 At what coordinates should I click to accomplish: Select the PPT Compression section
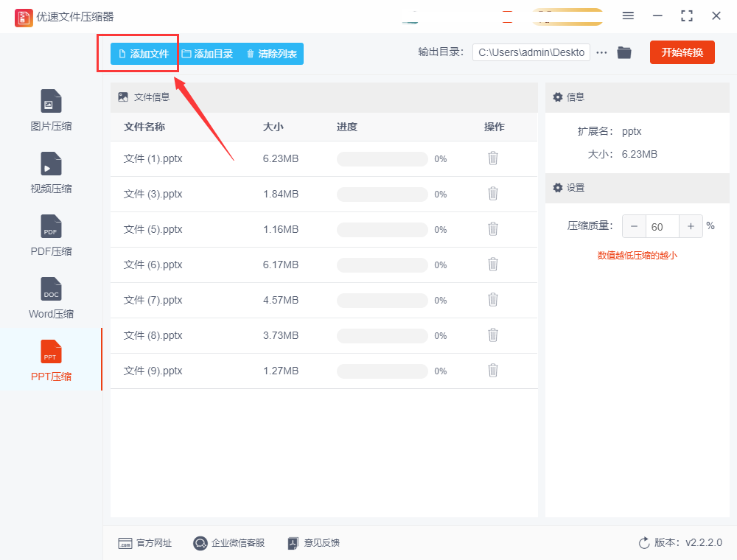tap(52, 360)
